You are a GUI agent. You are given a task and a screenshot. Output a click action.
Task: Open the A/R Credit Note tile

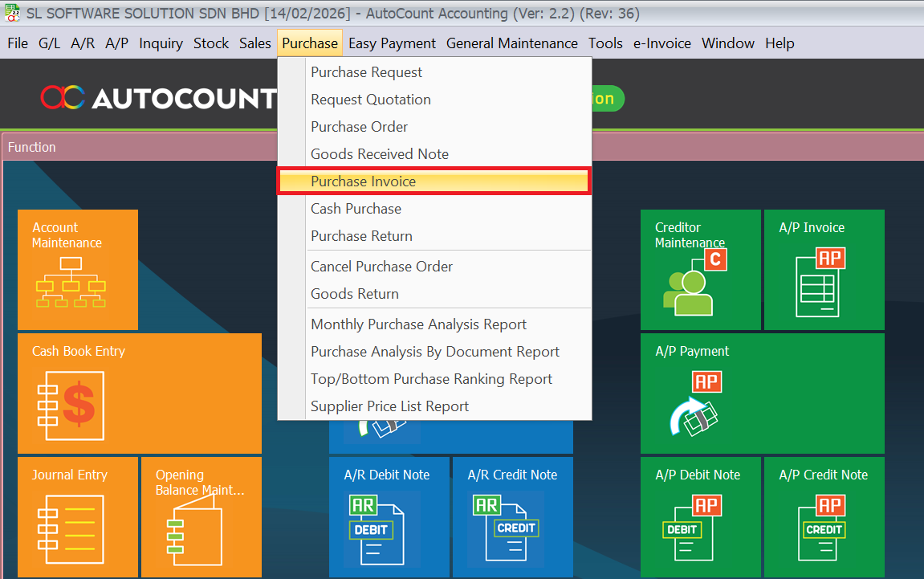click(x=512, y=517)
